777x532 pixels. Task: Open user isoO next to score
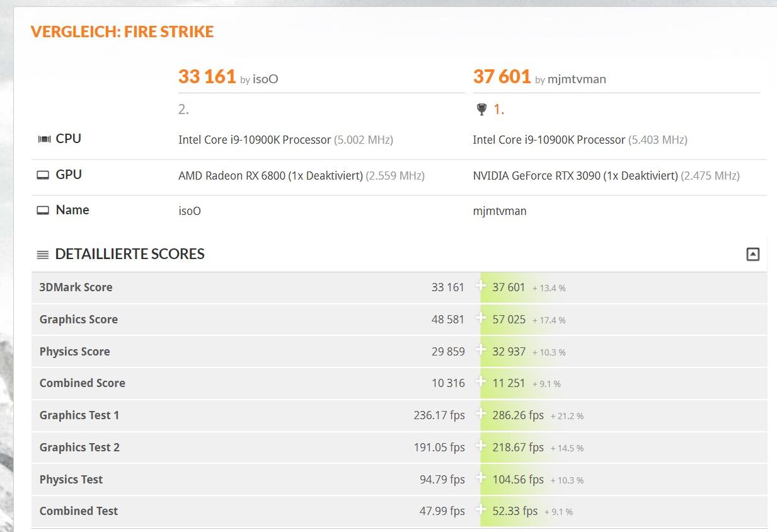(x=265, y=79)
